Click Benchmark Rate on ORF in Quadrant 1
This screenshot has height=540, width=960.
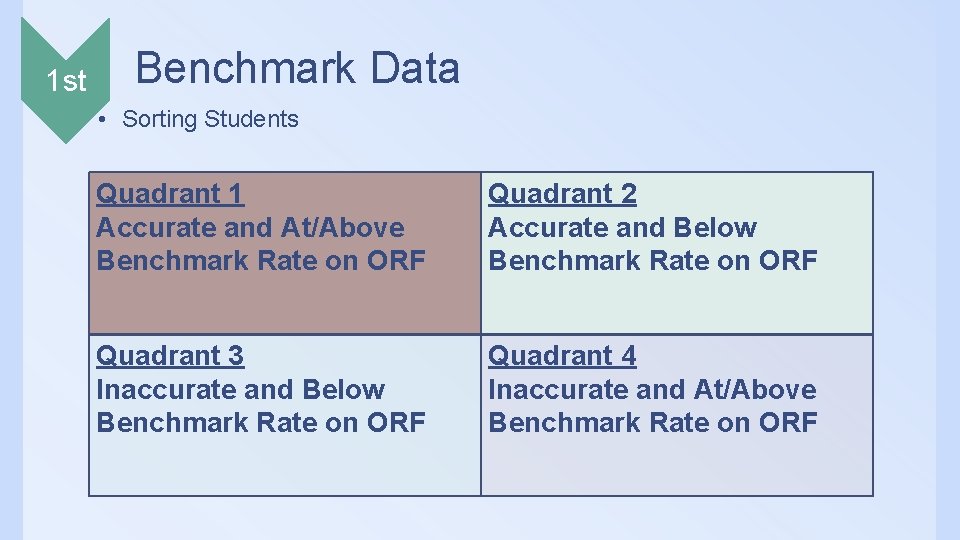(261, 261)
